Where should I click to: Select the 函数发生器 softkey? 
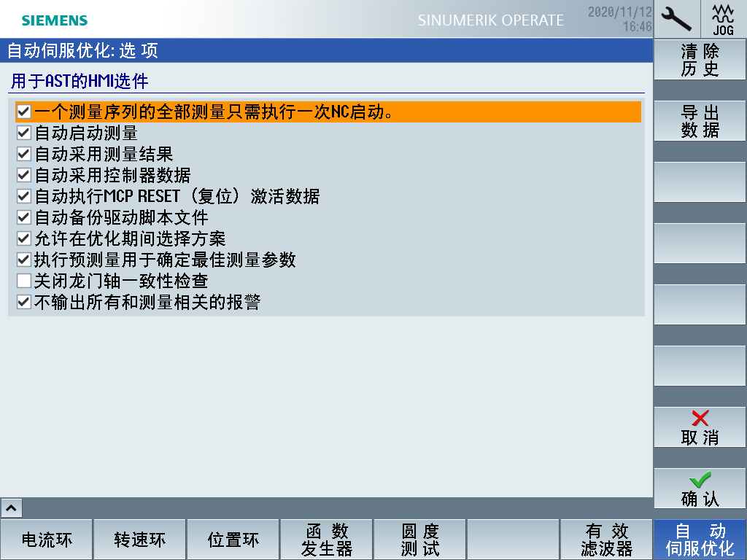click(x=327, y=540)
